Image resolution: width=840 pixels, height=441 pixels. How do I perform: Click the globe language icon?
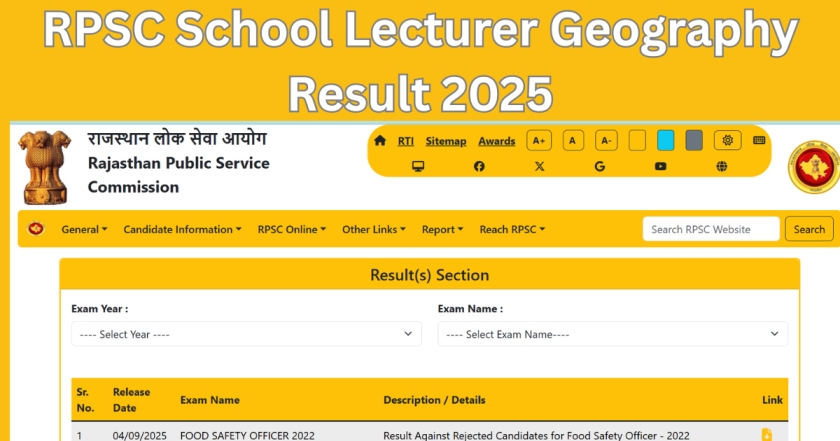[x=722, y=166]
